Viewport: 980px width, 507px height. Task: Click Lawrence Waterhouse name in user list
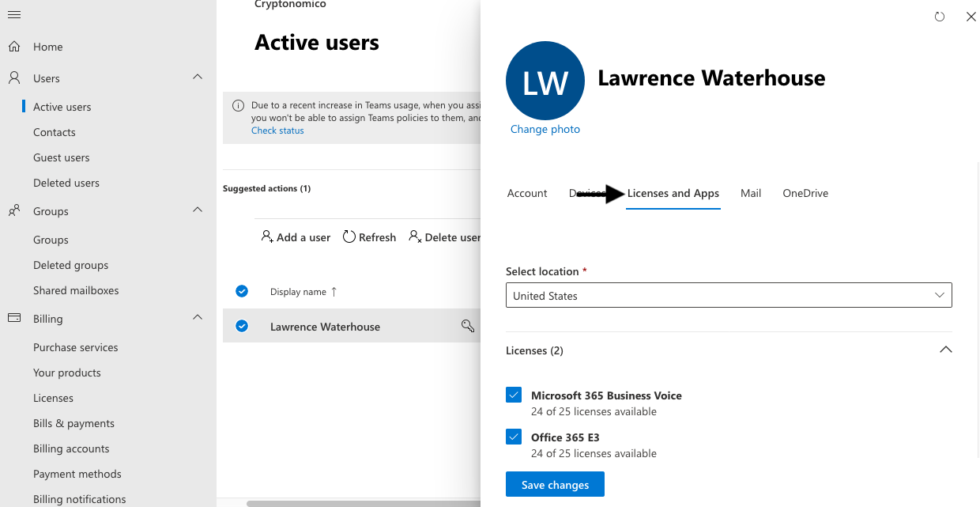click(x=325, y=327)
